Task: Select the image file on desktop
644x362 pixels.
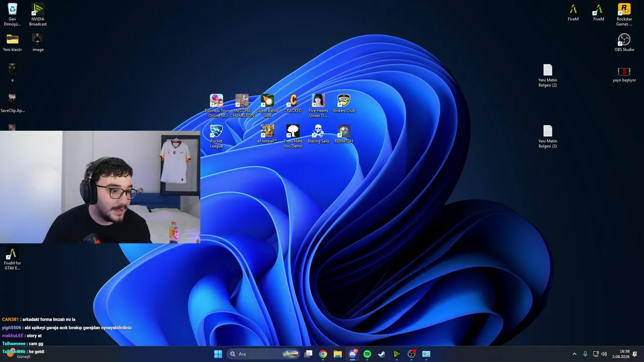Action: coord(38,43)
